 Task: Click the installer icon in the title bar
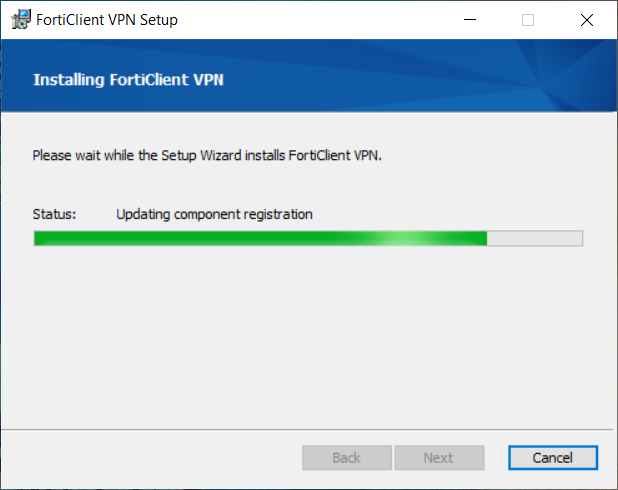pos(21,19)
